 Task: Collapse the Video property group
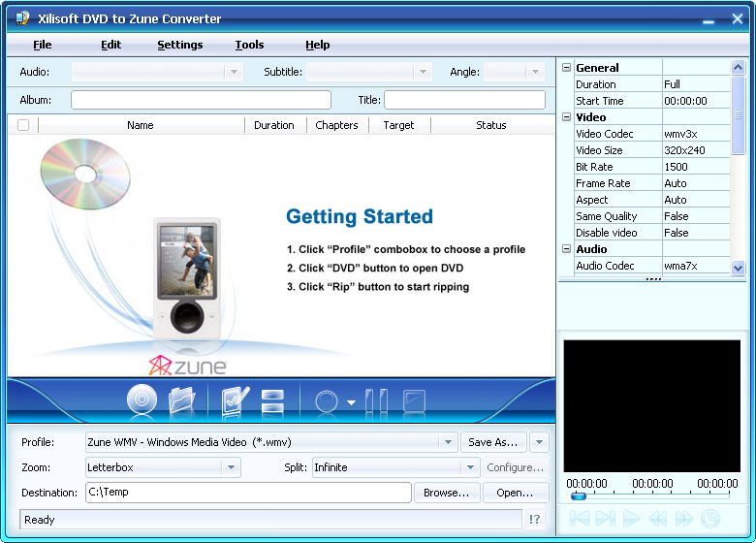click(x=567, y=116)
